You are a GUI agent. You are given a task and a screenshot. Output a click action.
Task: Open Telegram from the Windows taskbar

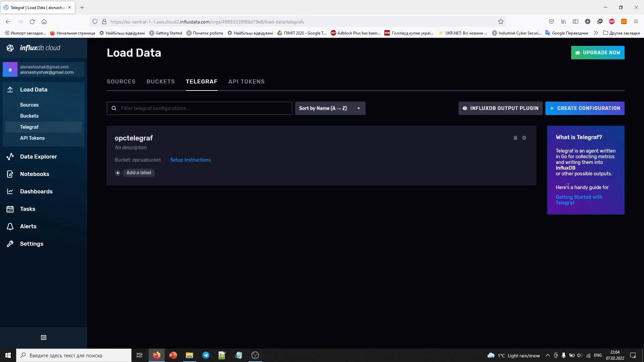(206, 355)
